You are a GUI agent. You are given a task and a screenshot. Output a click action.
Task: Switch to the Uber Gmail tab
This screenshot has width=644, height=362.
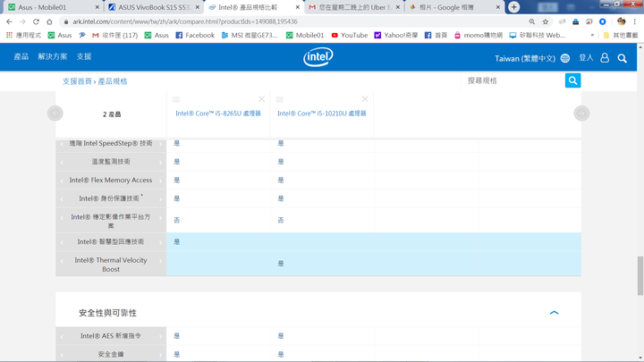[x=353, y=7]
